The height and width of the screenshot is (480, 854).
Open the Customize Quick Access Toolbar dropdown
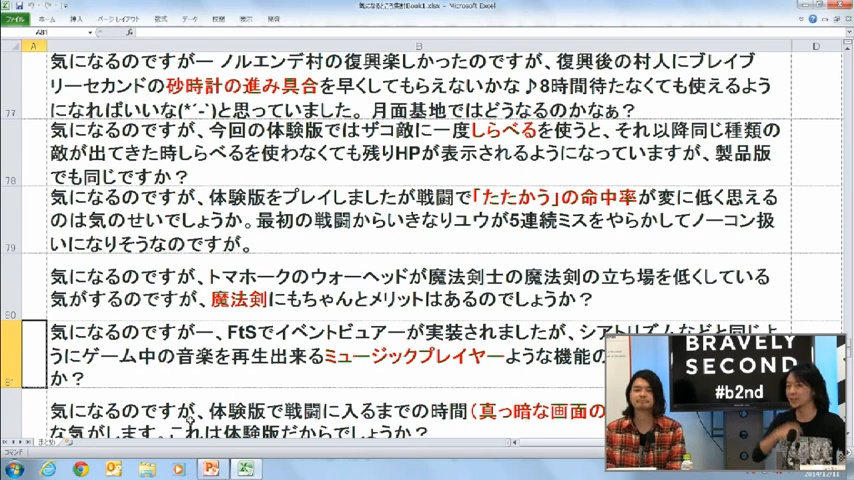65,6
